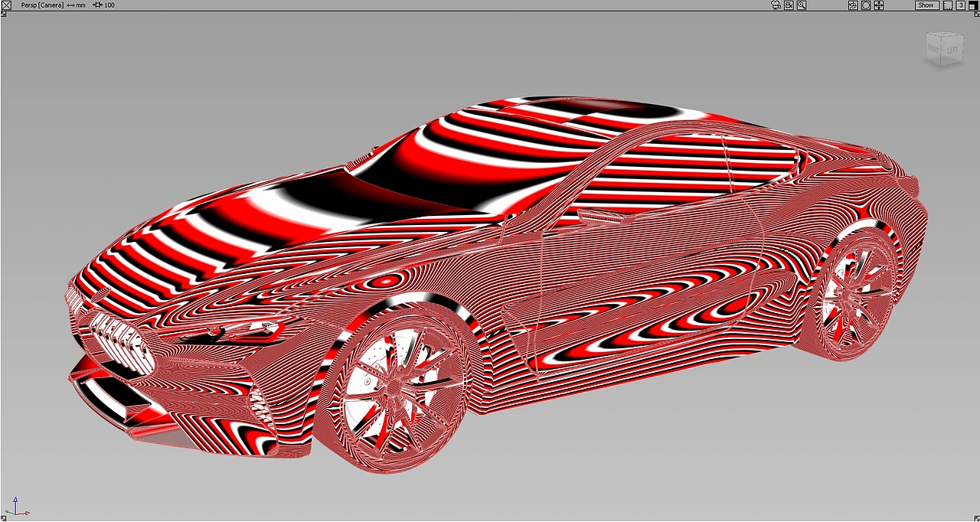Click the look-at circle icon
The width and height of the screenshot is (980, 522).
pyautogui.click(x=866, y=5)
